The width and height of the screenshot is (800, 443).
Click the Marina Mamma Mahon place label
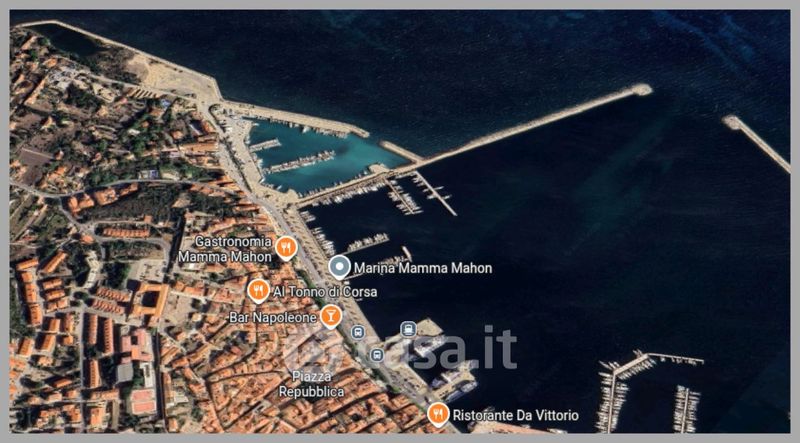click(x=423, y=268)
